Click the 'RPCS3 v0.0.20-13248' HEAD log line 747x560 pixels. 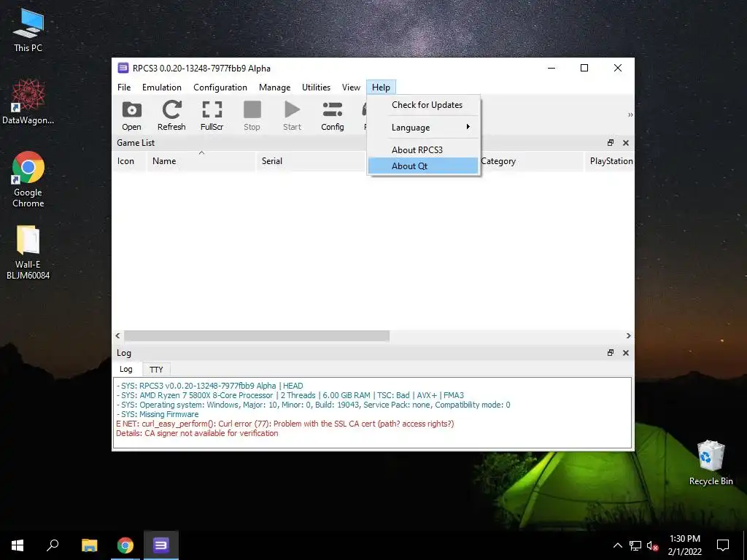click(x=209, y=386)
